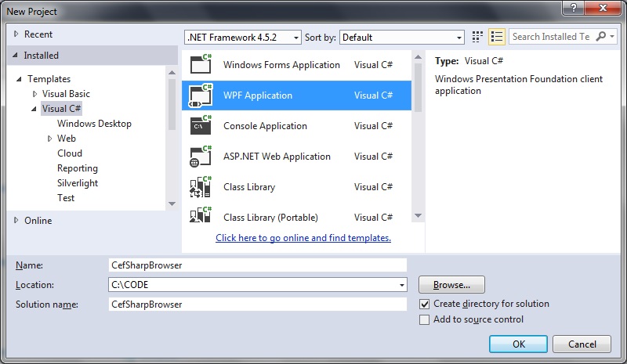Screen dimensions: 627x364
Task: Collapse the Installed section
Action: [x=15, y=55]
